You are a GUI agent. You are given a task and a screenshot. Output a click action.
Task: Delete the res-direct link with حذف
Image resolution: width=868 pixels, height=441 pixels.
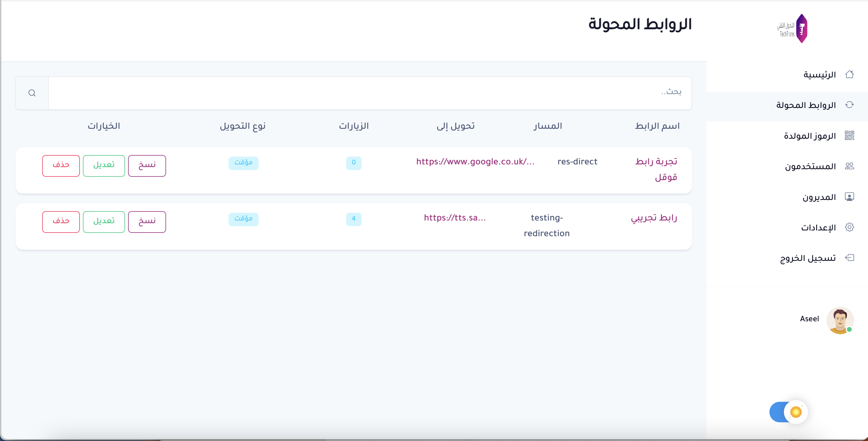61,166
